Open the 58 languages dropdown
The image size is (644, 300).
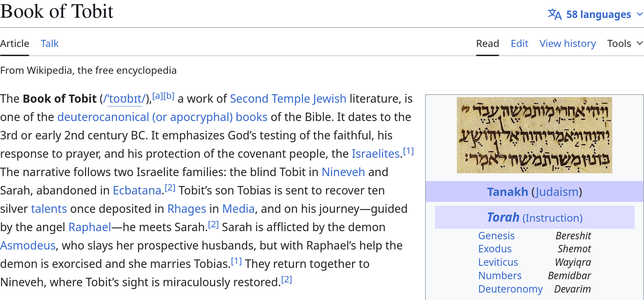tap(598, 14)
